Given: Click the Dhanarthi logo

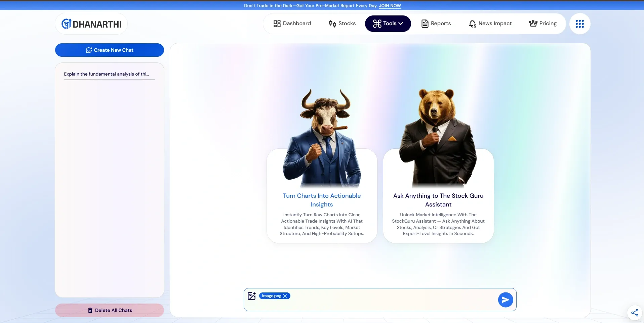Looking at the screenshot, I should coord(91,24).
